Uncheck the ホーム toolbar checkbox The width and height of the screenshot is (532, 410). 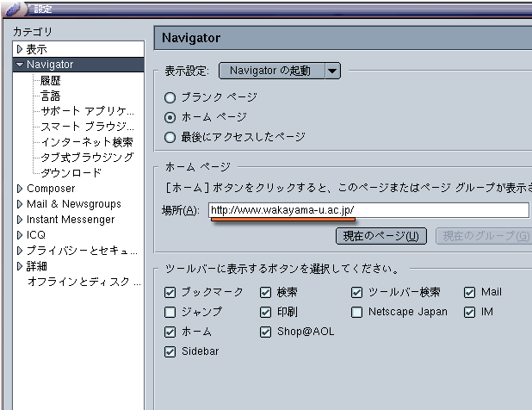170,332
